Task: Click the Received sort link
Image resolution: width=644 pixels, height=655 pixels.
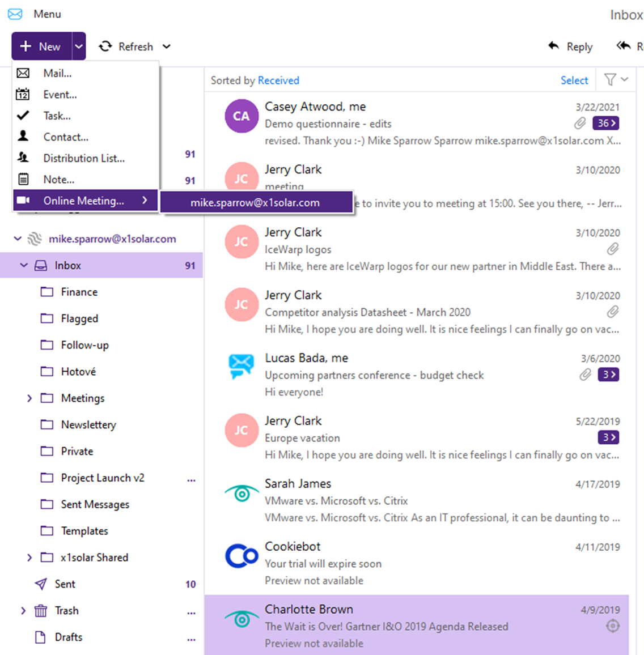Action: pyautogui.click(x=278, y=80)
